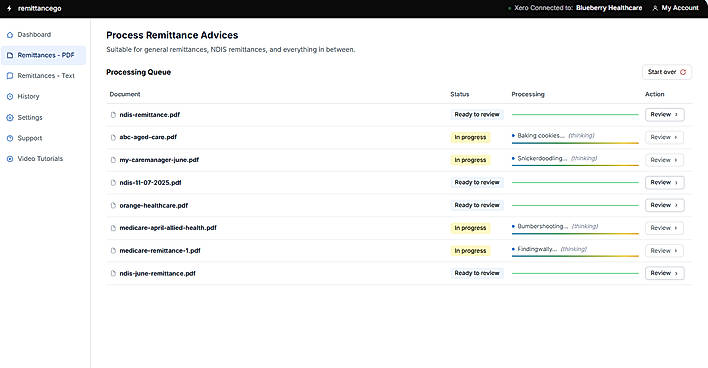Open My Account in top bar
Screen dimensions: 708x368
click(x=675, y=8)
